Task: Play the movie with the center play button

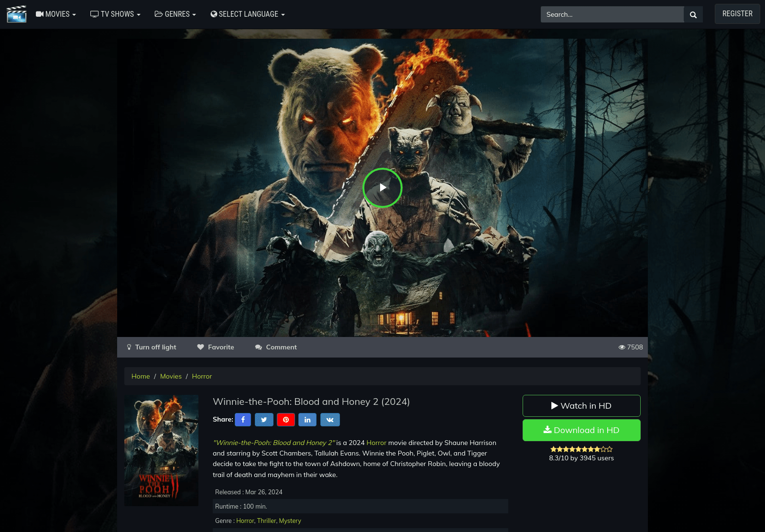Action: pos(382,188)
